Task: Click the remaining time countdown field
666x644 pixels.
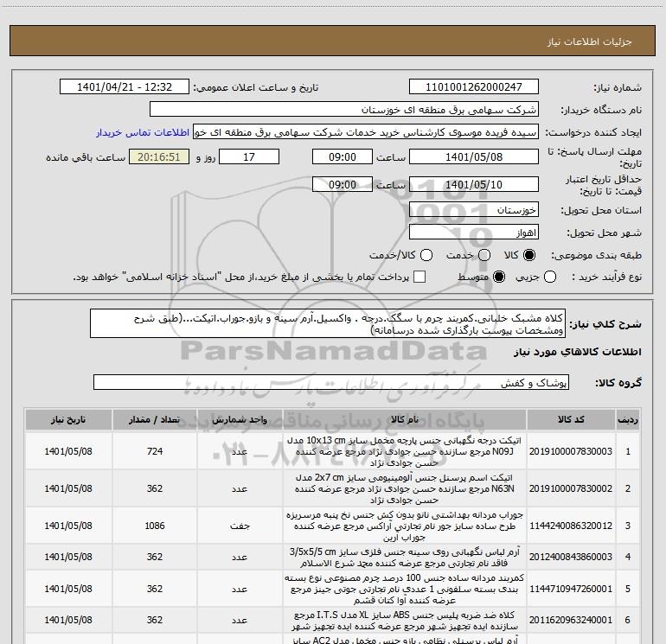Action: pyautogui.click(x=158, y=157)
